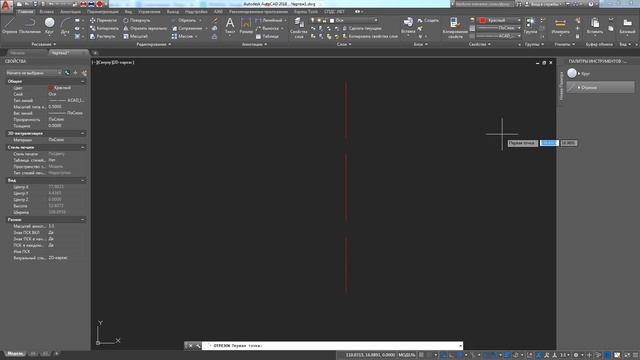
Task: Switch to the Управление ribbon tab
Action: (x=149, y=12)
